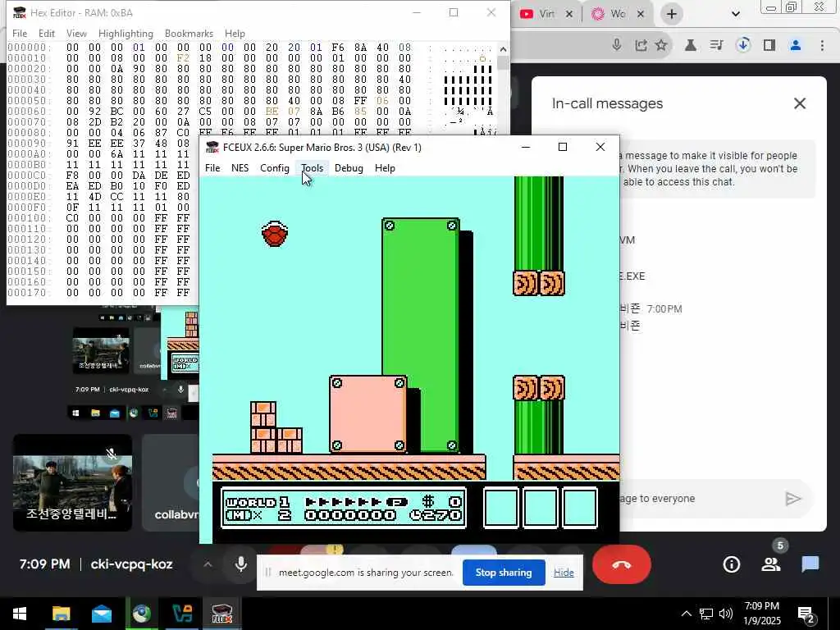Toggle the Meet microphone button
This screenshot has width=840, height=630.
tap(241, 564)
